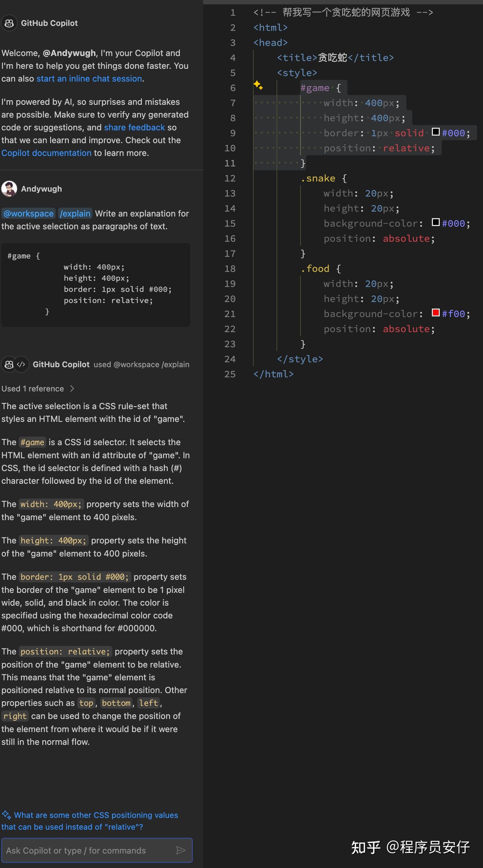Screen dimensions: 483x868
Task: Click the black color swatch on border line
Action: pos(435,132)
